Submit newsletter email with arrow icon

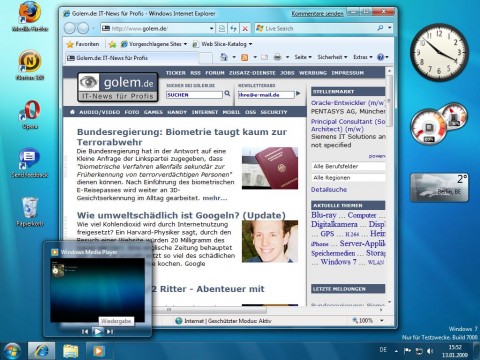(x=298, y=94)
